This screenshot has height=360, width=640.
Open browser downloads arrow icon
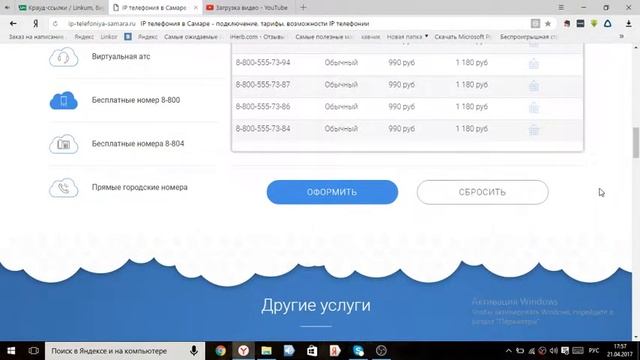pos(629,24)
